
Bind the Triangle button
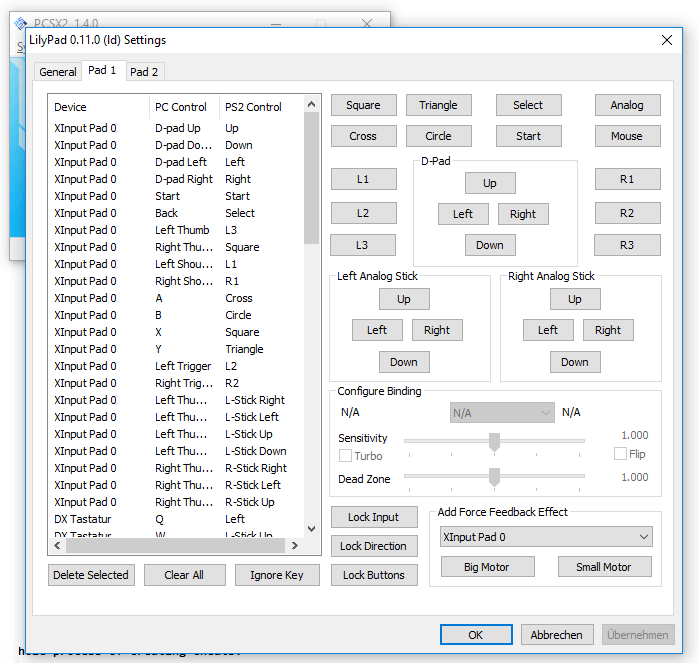438,105
